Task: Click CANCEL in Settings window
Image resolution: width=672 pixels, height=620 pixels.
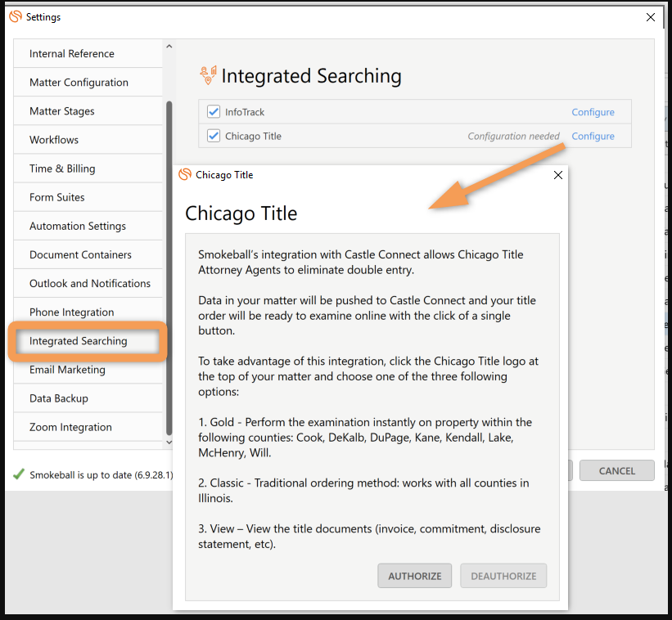Action: 616,470
